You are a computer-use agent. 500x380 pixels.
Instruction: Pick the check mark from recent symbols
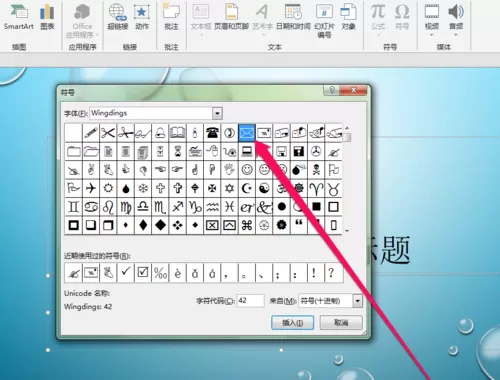(126, 273)
